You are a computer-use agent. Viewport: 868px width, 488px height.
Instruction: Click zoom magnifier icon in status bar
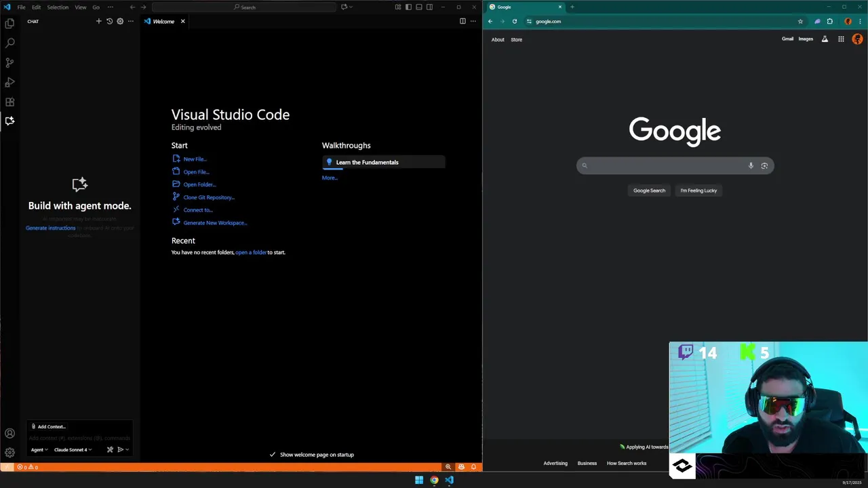[x=448, y=467]
